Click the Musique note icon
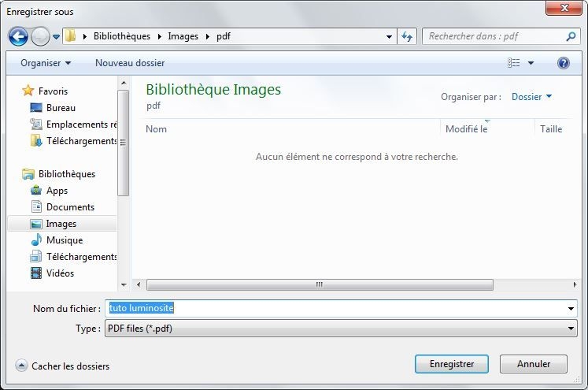Image resolution: width=588 pixels, height=390 pixels. (36, 240)
